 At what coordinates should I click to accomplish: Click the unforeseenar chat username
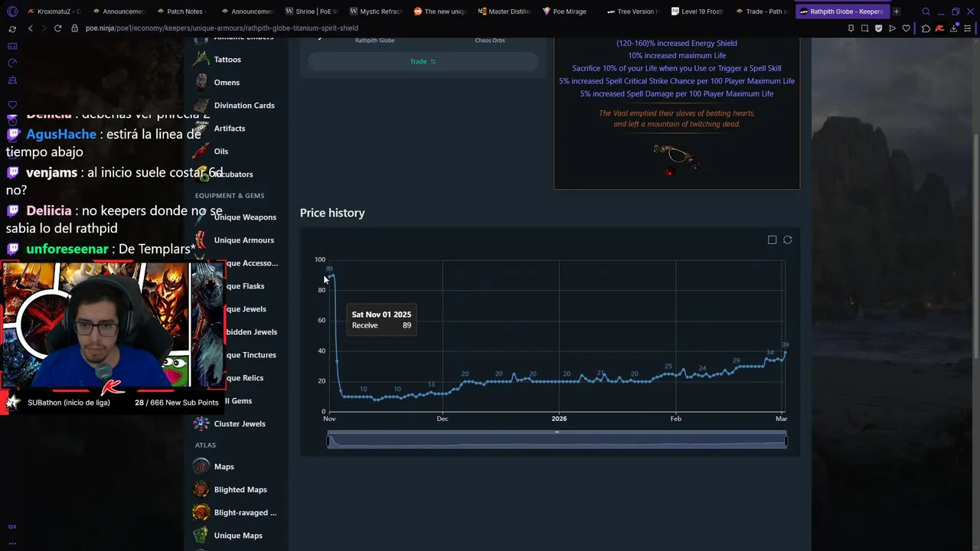[67, 249]
